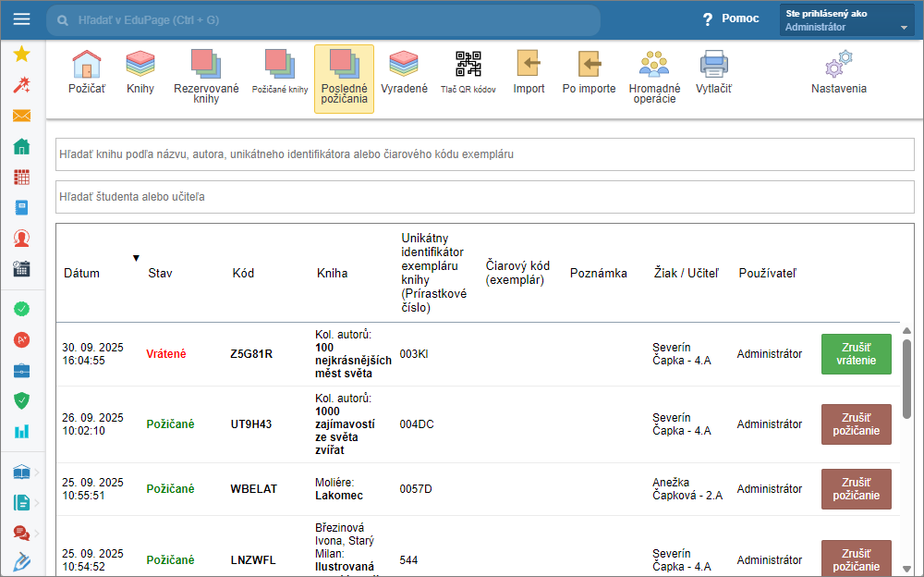This screenshot has height=577, width=924.
Task: Toggle sort arrow on Dátum column
Action: pyautogui.click(x=136, y=258)
